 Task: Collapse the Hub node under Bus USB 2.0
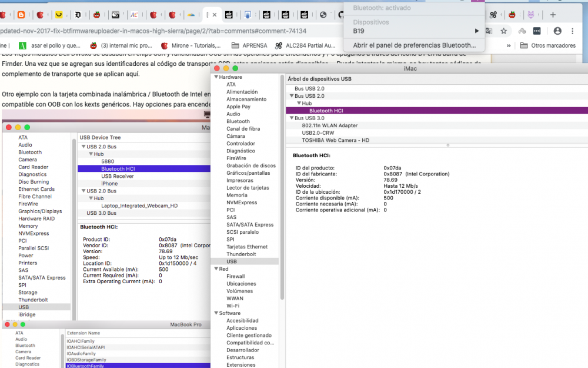299,104
